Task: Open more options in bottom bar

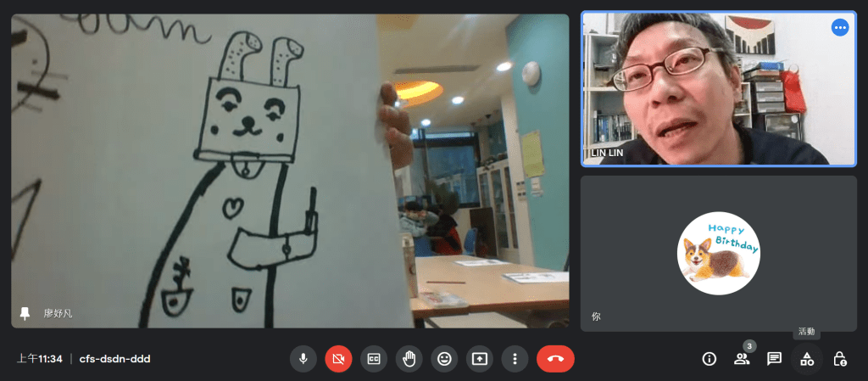Action: 515,359
